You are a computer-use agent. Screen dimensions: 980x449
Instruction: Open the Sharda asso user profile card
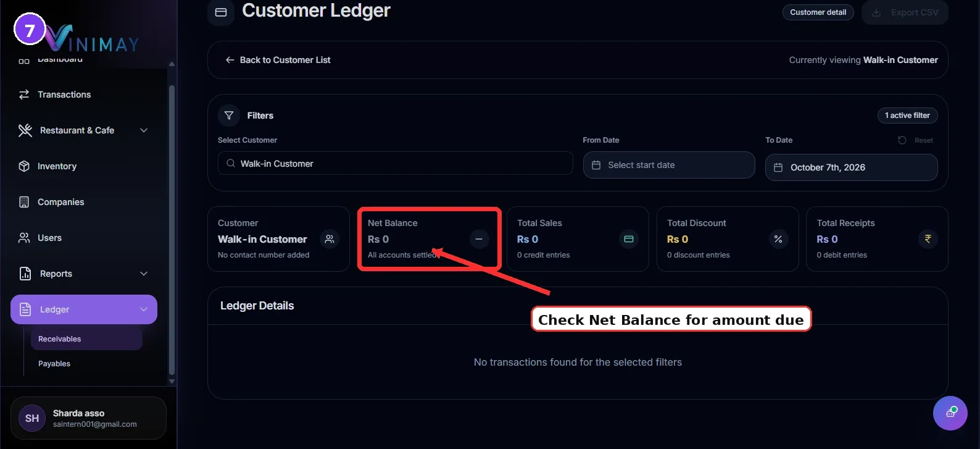click(88, 418)
